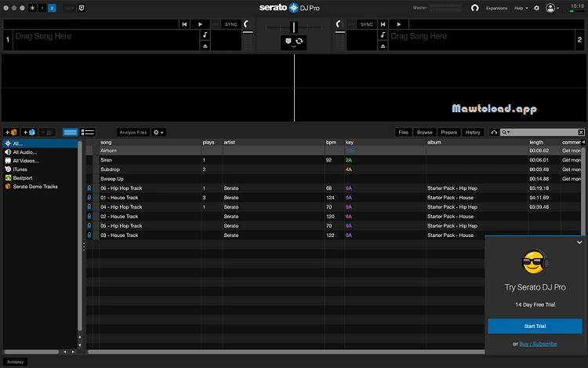Select All... in crate sidebar
The width and height of the screenshot is (588, 368).
point(40,144)
